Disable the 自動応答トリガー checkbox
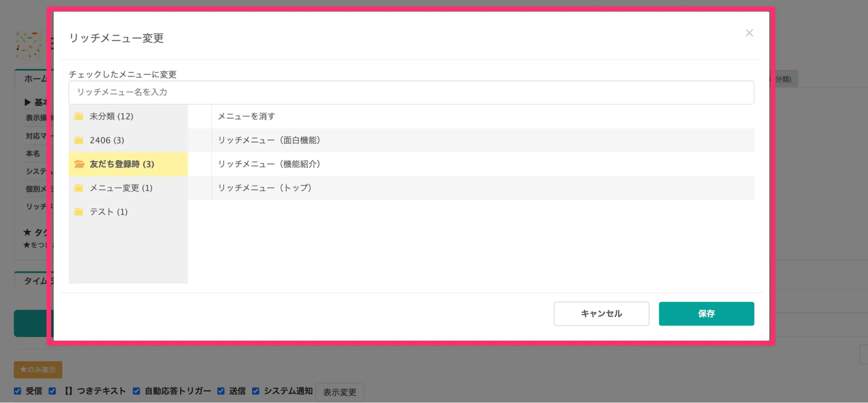 pos(136,391)
